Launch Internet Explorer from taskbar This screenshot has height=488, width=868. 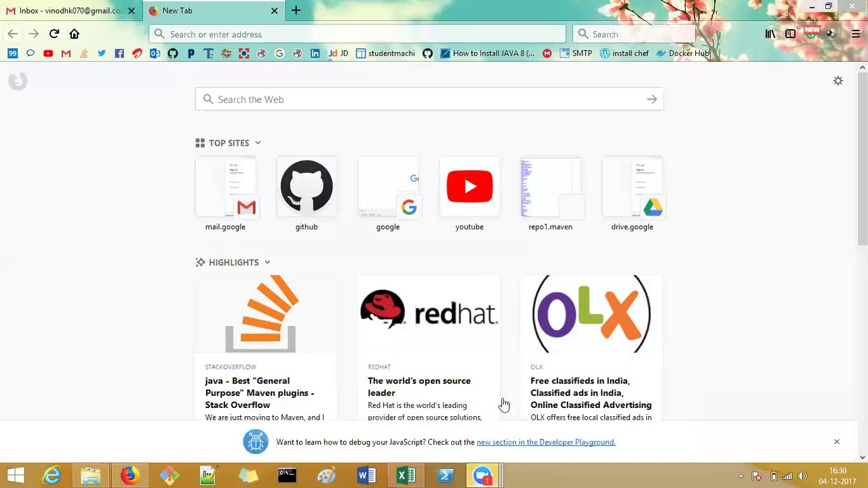(x=52, y=476)
